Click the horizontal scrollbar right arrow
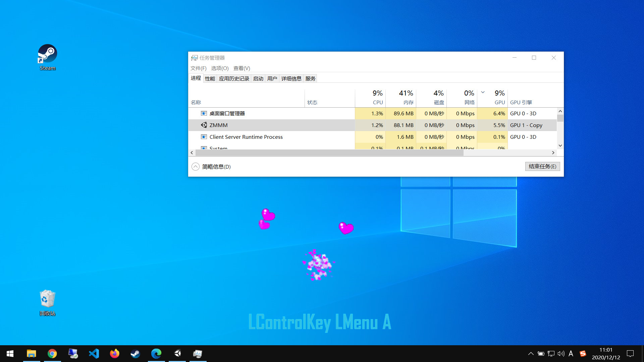The height and width of the screenshot is (362, 644). click(x=553, y=153)
